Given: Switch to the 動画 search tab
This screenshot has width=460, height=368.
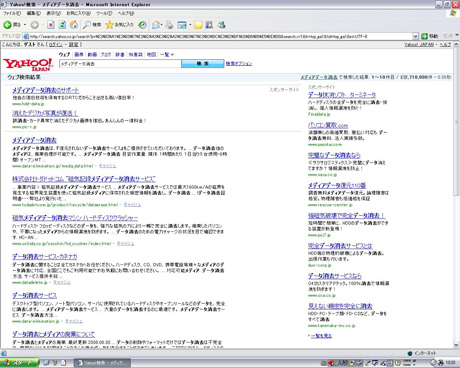Looking at the screenshot, I should 92,55.
